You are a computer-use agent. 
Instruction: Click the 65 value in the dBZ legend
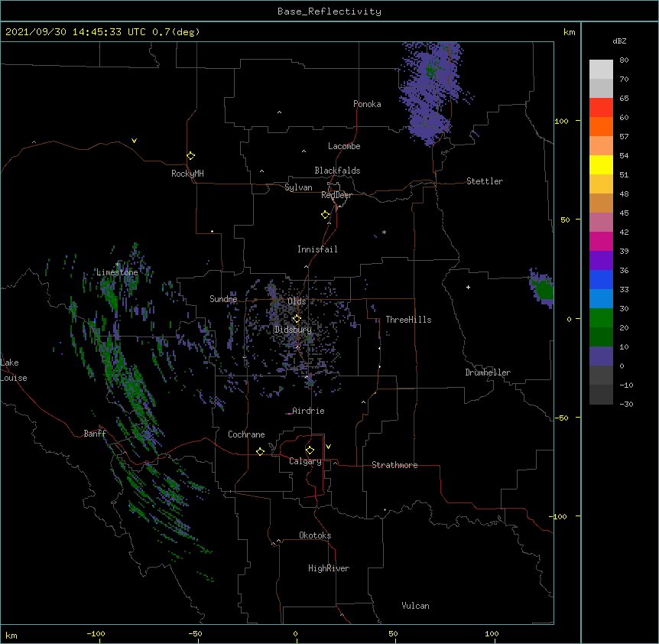(x=624, y=99)
